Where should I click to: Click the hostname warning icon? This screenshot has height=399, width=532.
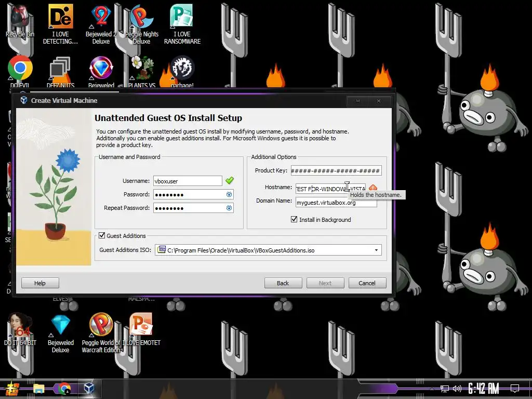point(373,188)
